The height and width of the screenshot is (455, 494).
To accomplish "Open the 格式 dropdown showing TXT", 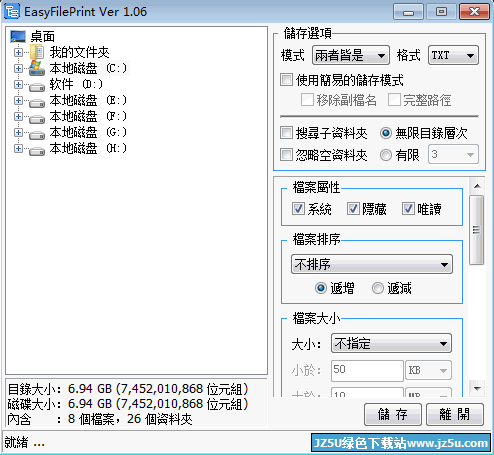I will coord(453,55).
